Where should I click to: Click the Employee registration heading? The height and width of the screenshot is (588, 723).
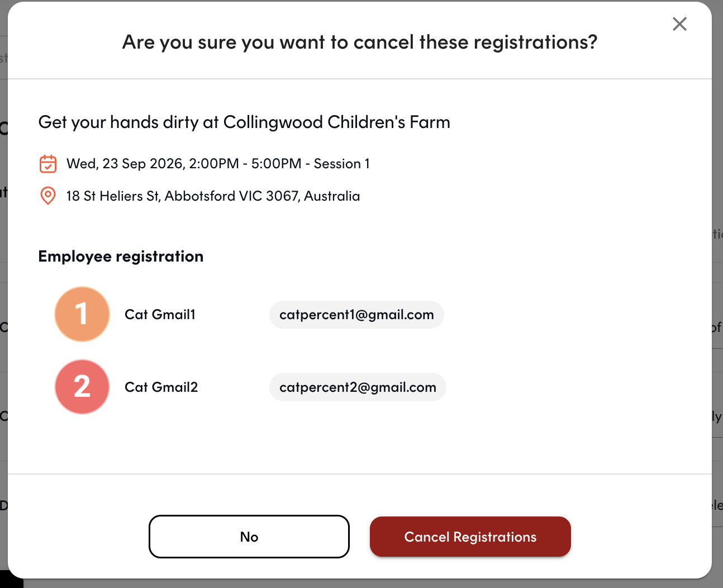pos(121,257)
